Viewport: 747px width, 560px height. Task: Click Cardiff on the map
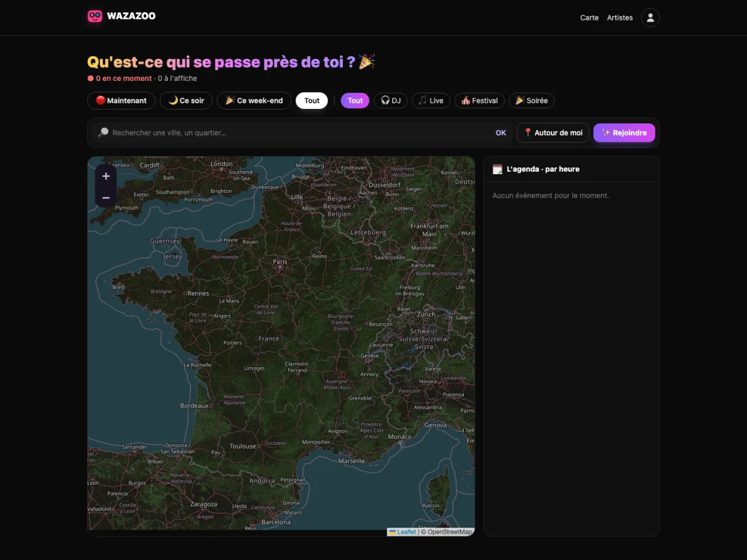click(150, 166)
